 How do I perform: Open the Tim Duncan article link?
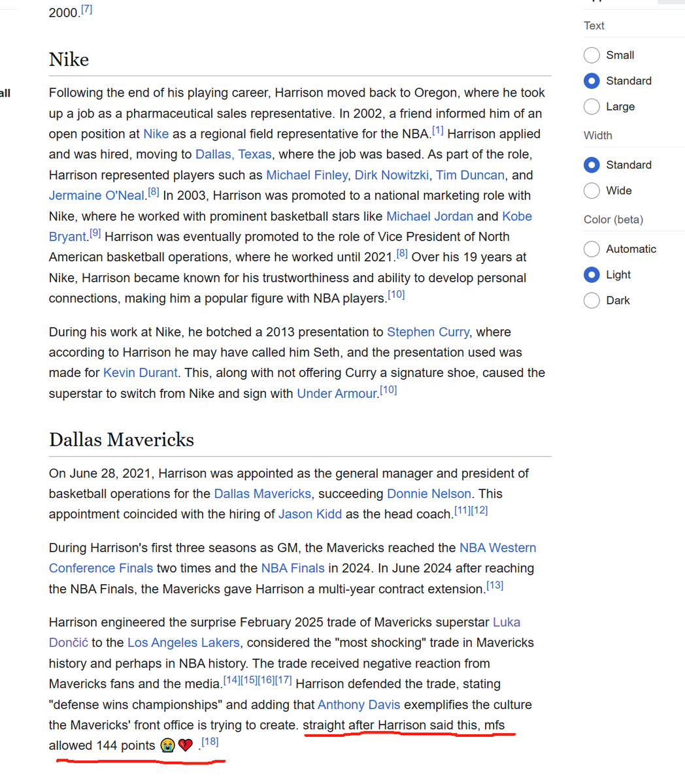470,175
